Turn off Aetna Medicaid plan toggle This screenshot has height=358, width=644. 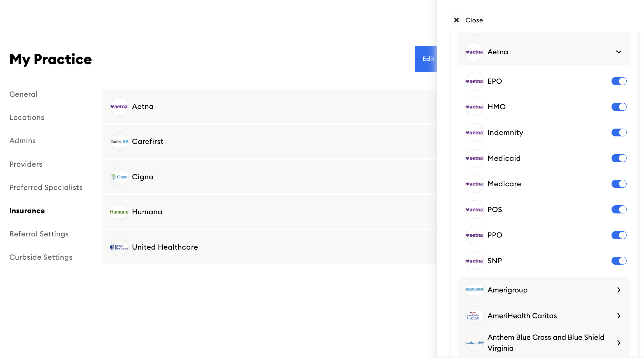click(619, 158)
